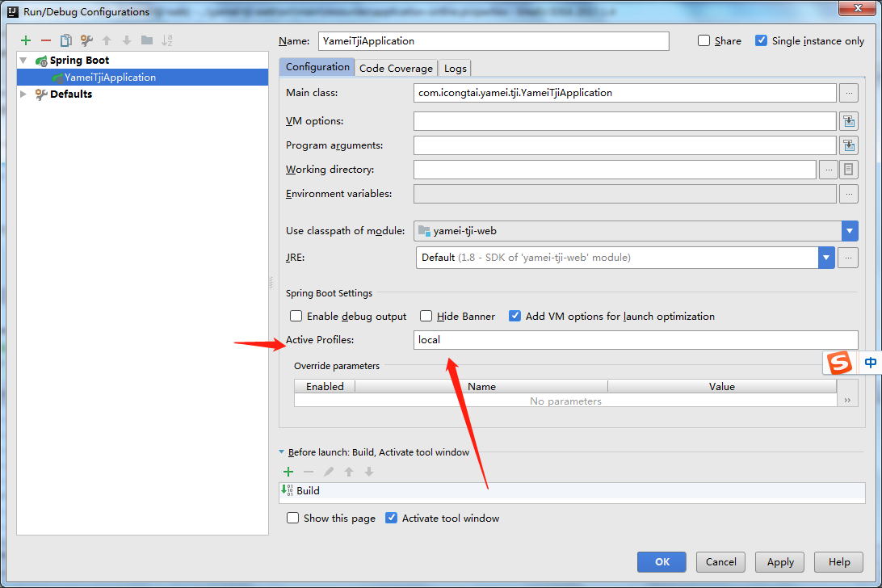Uncheck Single instance only
The height and width of the screenshot is (588, 882).
click(761, 40)
